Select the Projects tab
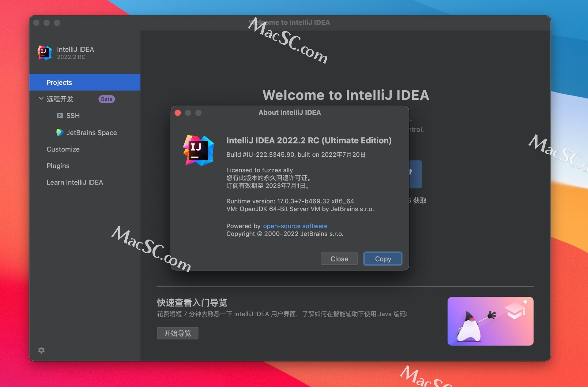 tap(85, 82)
